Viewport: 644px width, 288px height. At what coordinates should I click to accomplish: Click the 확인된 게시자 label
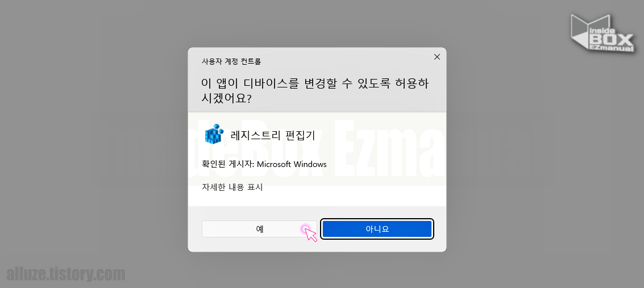[227, 164]
